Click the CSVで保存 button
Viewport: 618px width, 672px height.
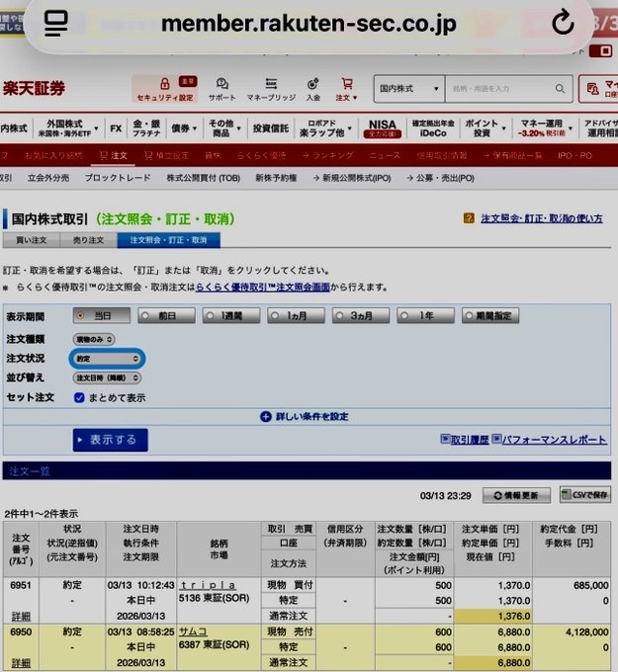[x=585, y=494]
